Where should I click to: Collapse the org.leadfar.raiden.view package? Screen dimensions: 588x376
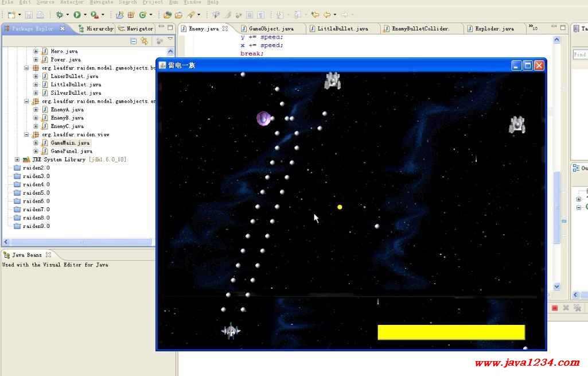(26, 134)
